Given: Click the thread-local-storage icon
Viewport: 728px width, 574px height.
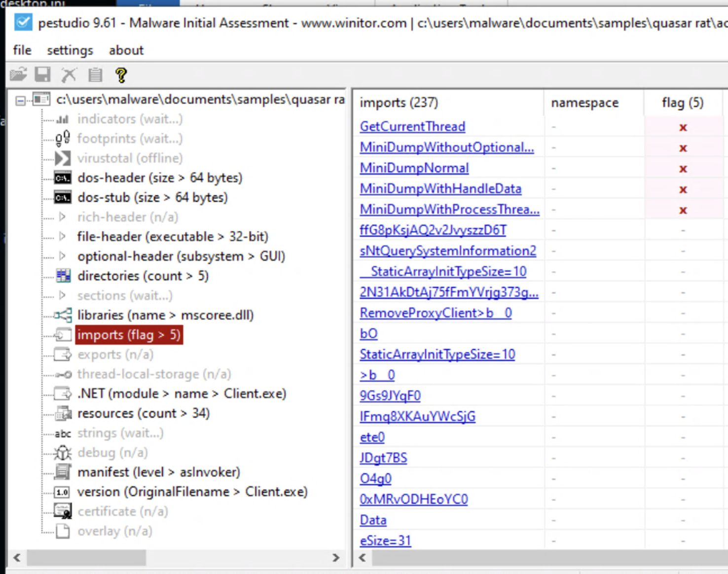Looking at the screenshot, I should point(63,374).
